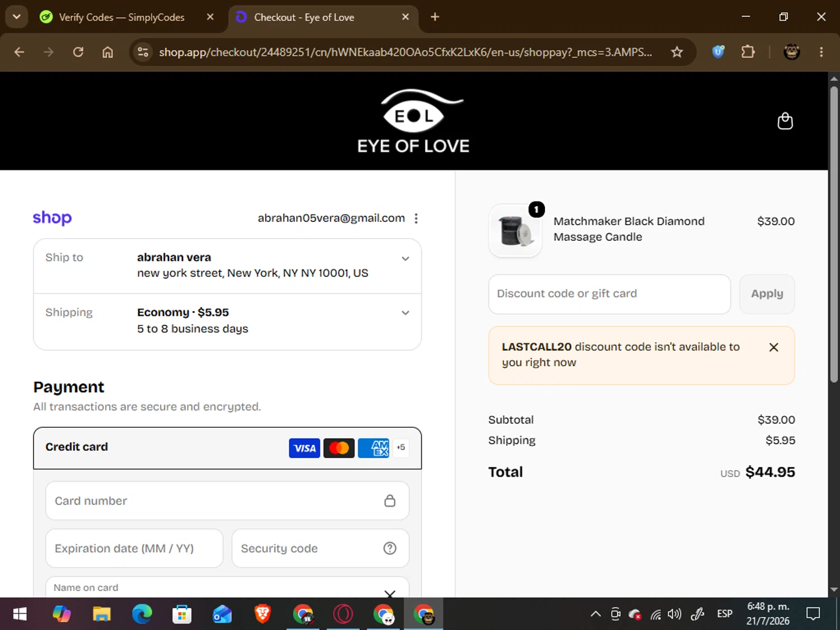Open account options menu next to email
840x630 pixels.
pos(416,218)
